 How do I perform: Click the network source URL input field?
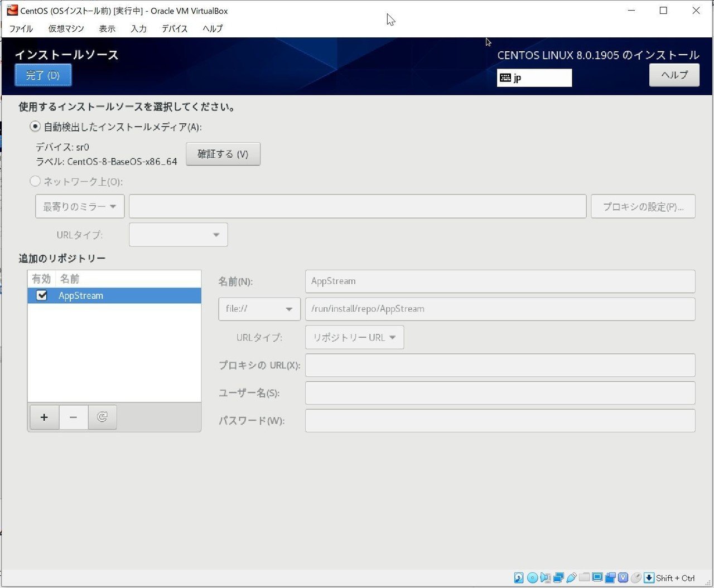click(358, 206)
